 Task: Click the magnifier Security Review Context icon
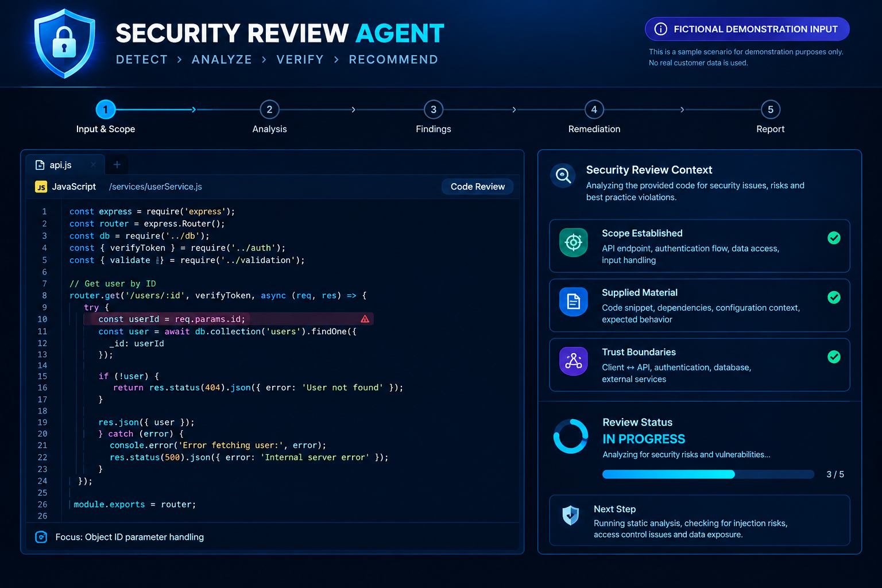[x=563, y=176]
